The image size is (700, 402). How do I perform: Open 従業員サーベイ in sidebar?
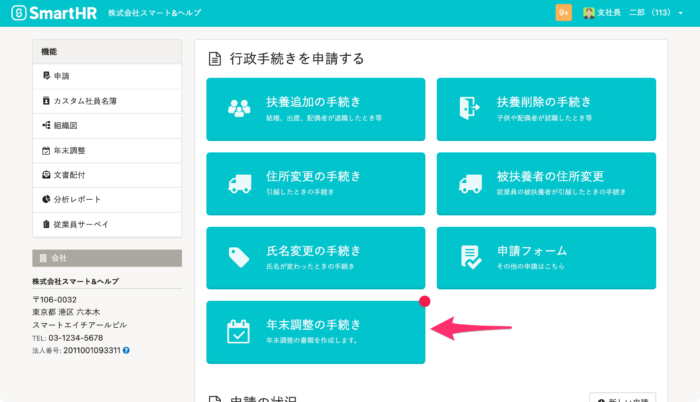pyautogui.click(x=107, y=225)
